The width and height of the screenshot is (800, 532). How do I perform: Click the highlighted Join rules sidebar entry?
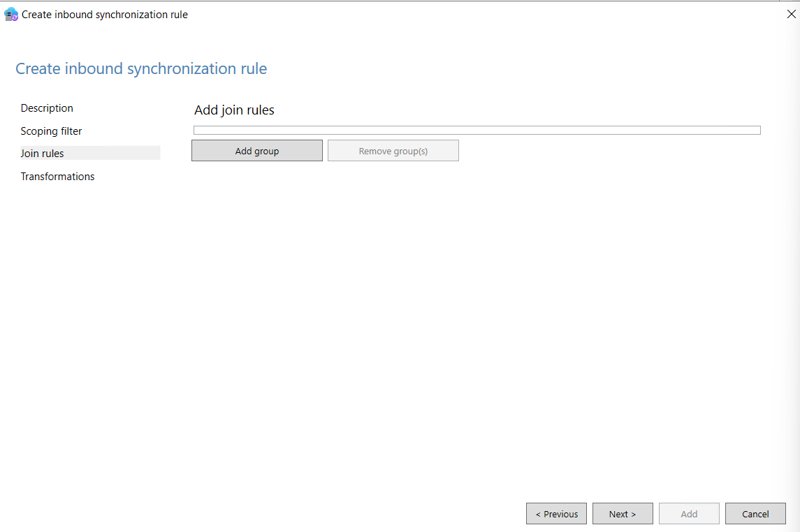[42, 153]
